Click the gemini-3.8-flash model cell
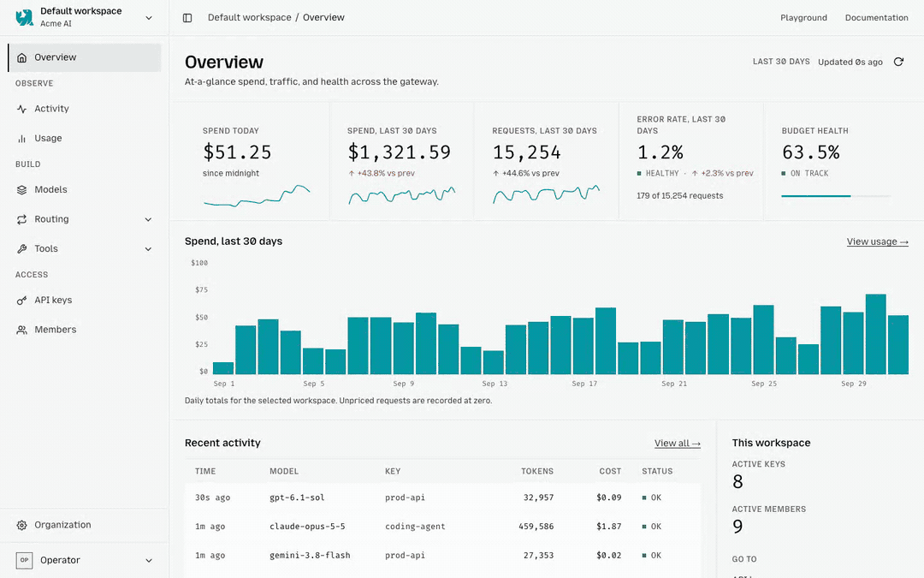The image size is (924, 578). pos(310,555)
